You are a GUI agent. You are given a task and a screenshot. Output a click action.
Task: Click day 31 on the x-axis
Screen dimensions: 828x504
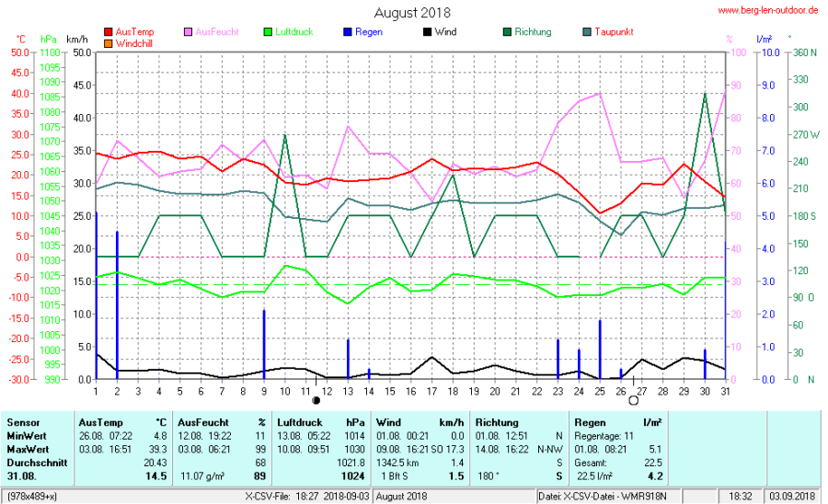pyautogui.click(x=726, y=392)
